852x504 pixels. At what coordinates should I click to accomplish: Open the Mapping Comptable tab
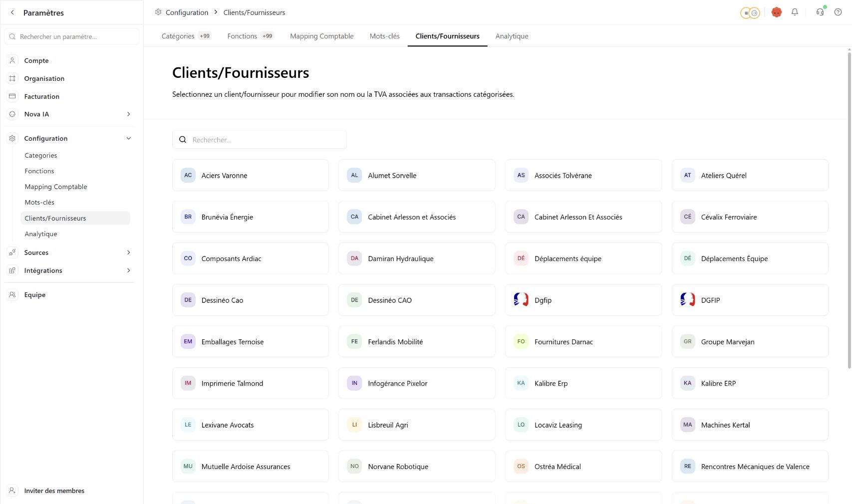pos(322,36)
